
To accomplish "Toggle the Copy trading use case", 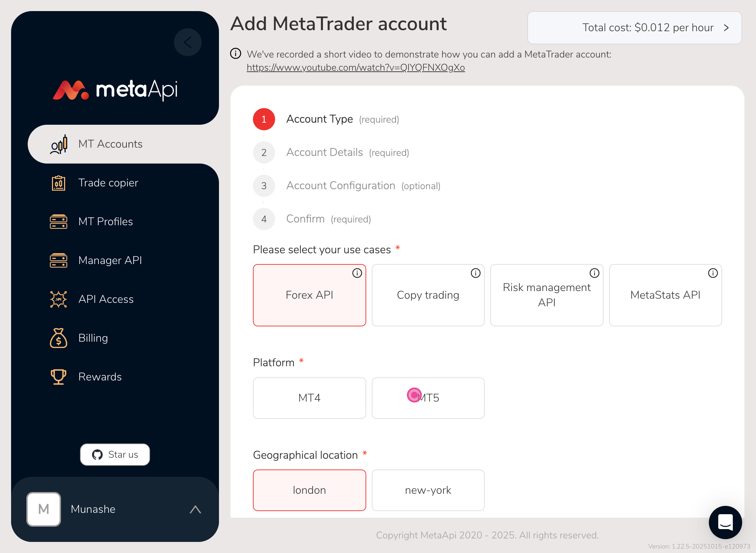I will (428, 295).
